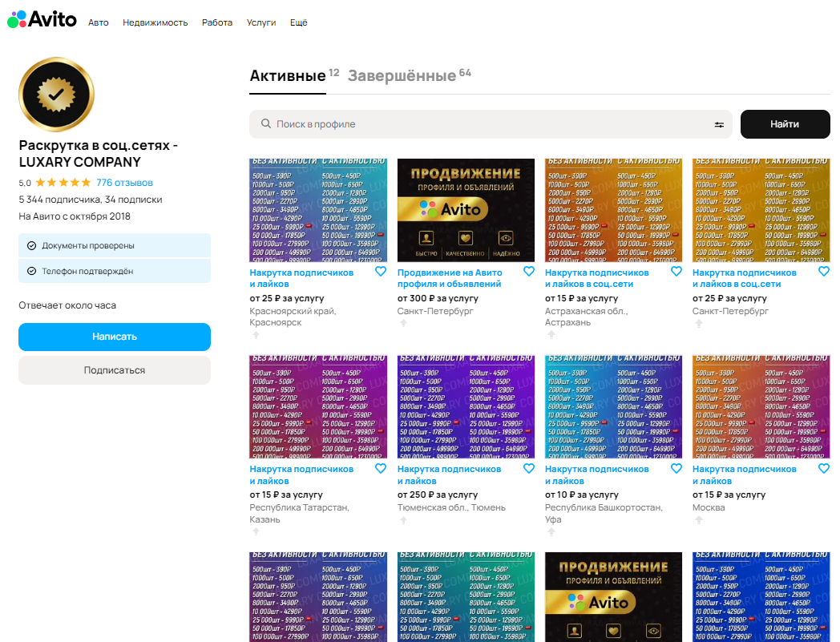
Task: Open search filter settings icon
Action: (719, 124)
